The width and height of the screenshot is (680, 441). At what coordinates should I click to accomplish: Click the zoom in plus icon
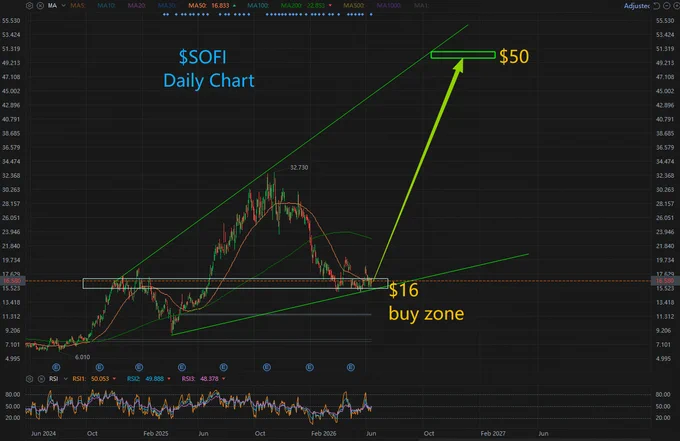tap(676, 6)
